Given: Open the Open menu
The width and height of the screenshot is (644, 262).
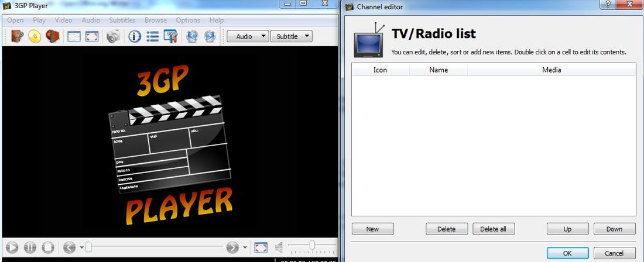Looking at the screenshot, I should [15, 20].
